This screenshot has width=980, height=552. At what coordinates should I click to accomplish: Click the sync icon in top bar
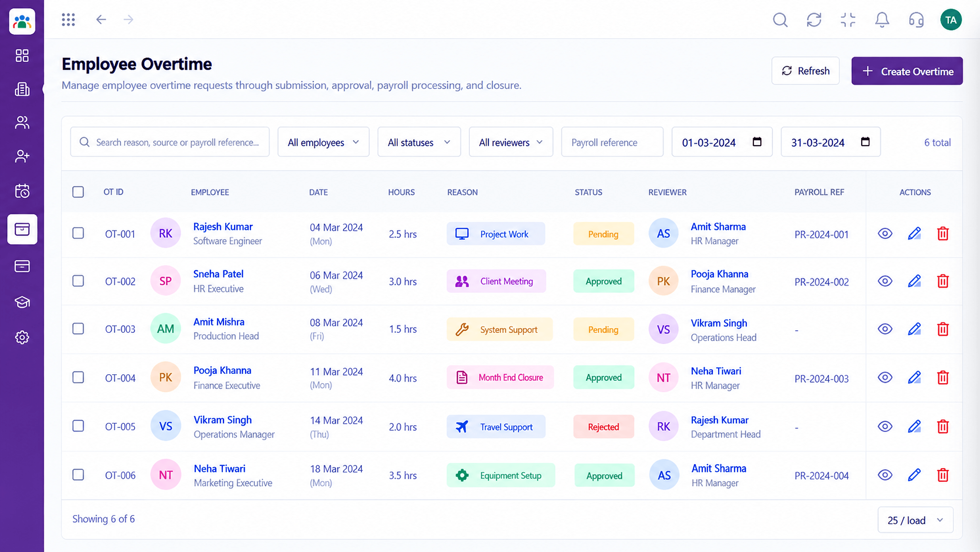click(x=814, y=20)
